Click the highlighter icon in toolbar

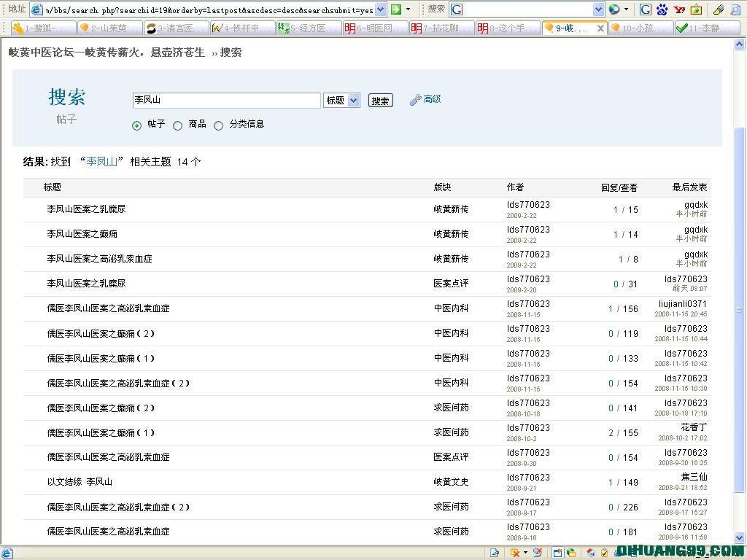point(719,9)
